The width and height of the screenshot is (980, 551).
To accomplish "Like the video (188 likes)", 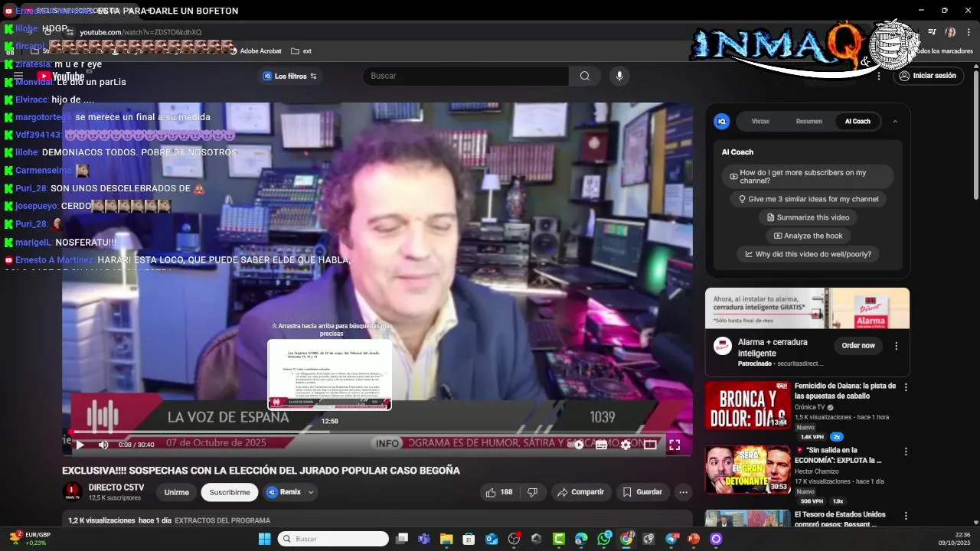I will (x=499, y=492).
